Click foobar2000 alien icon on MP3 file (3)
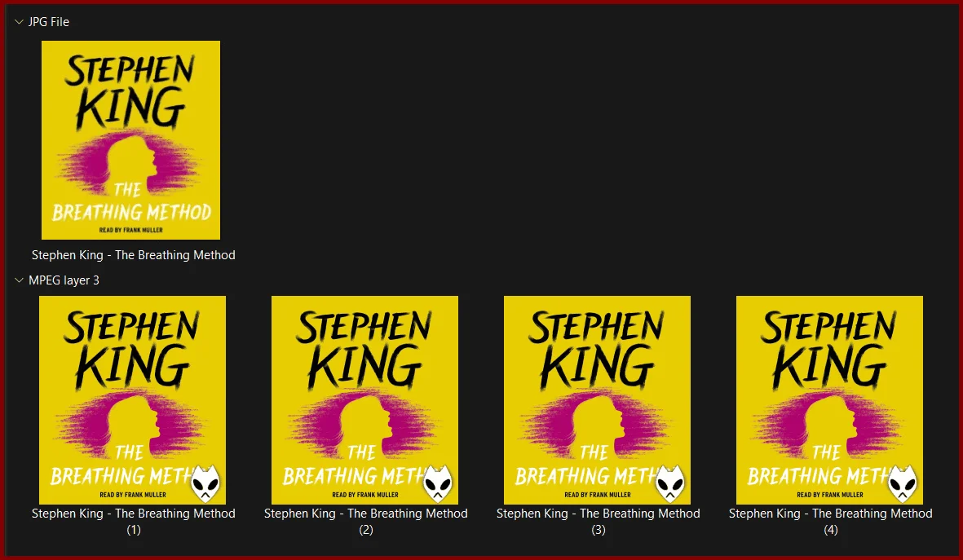Screen dimensions: 963x560 tap(670, 484)
